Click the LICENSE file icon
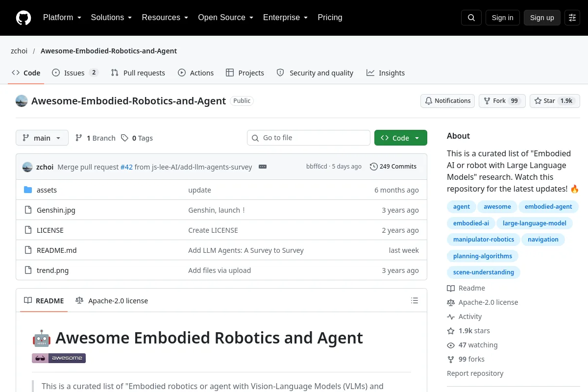Viewport: 588px width, 392px height. pos(28,230)
